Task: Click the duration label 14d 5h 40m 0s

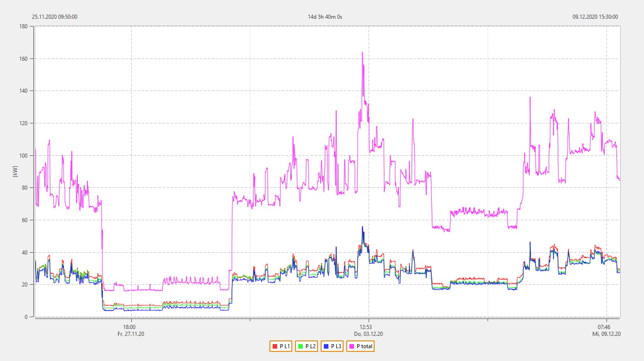Action: tap(325, 17)
